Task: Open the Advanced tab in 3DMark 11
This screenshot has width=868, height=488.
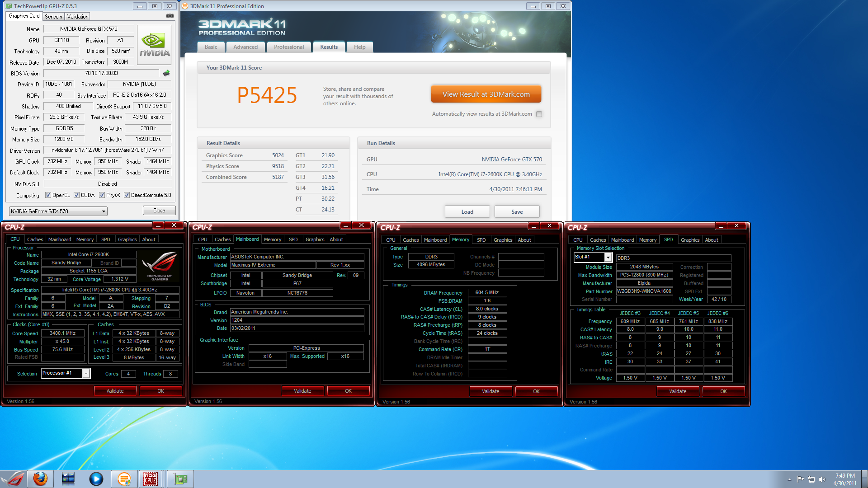Action: point(245,47)
